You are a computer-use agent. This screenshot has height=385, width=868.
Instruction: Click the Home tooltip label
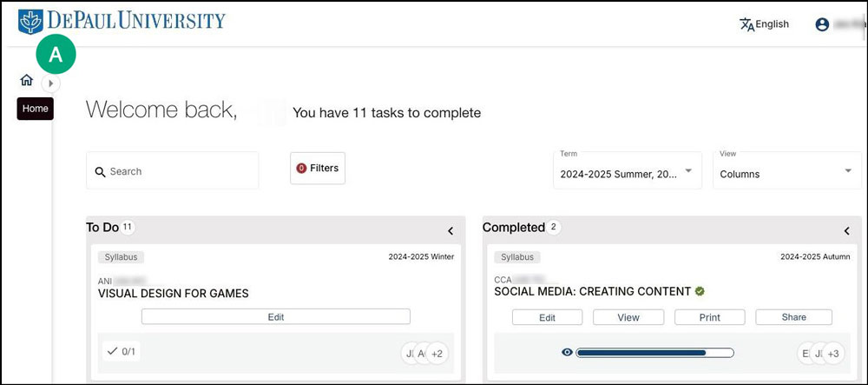[36, 109]
